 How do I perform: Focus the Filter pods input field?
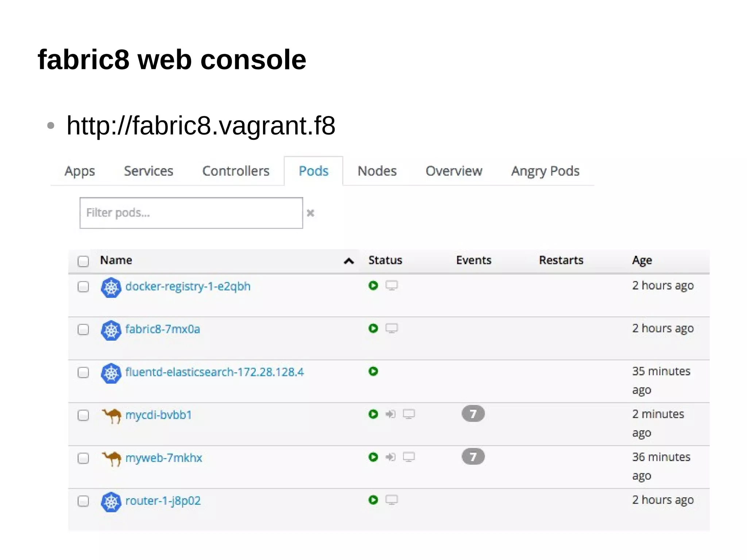(191, 213)
